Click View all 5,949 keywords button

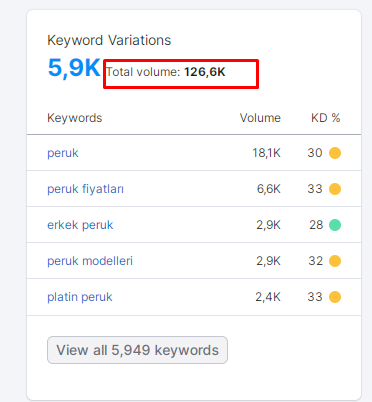pos(137,350)
